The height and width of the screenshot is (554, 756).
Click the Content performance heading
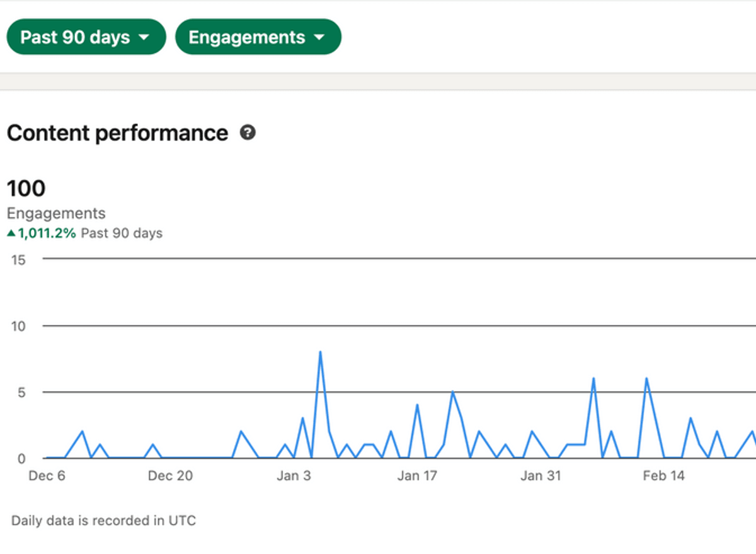coord(117,133)
